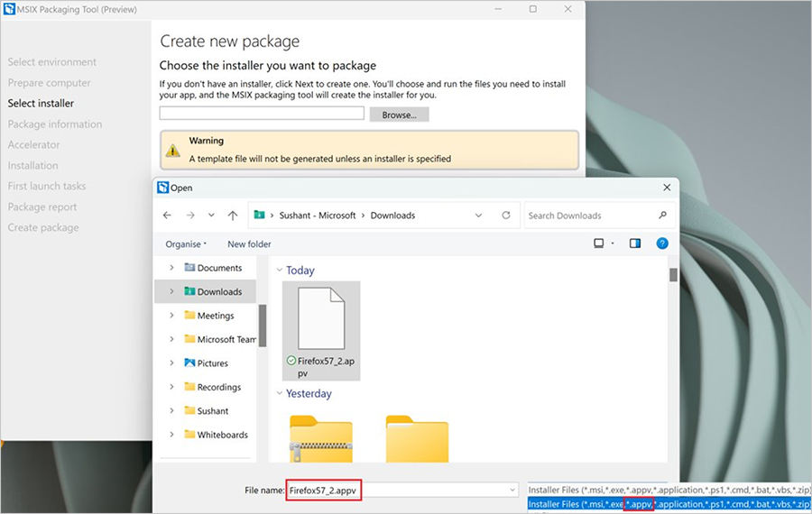This screenshot has height=514, width=812.
Task: Expand the Sushant tree node
Action: click(x=171, y=410)
